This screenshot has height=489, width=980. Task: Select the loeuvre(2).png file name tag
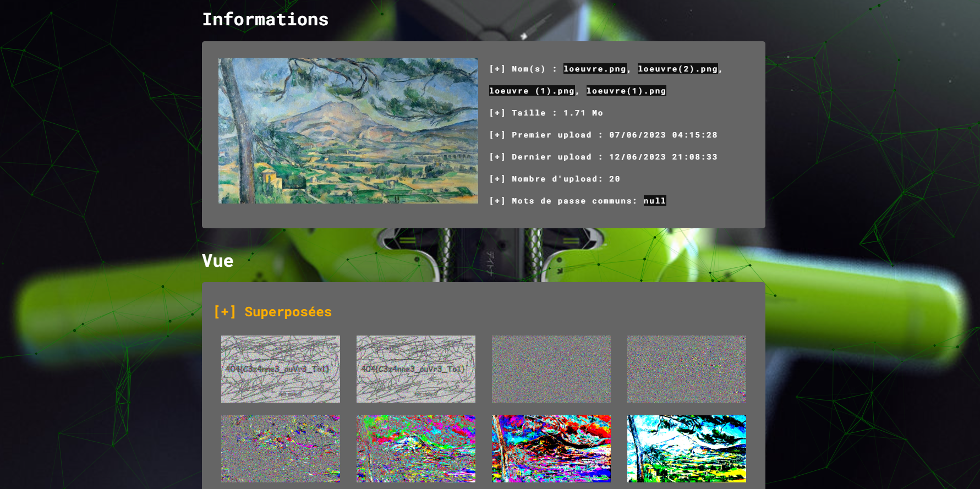click(678, 69)
